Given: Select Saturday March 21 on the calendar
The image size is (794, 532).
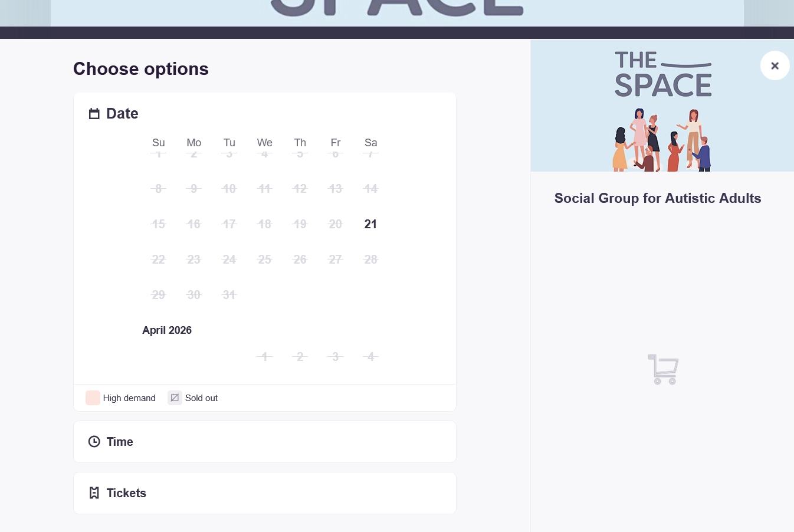Looking at the screenshot, I should coord(370,224).
